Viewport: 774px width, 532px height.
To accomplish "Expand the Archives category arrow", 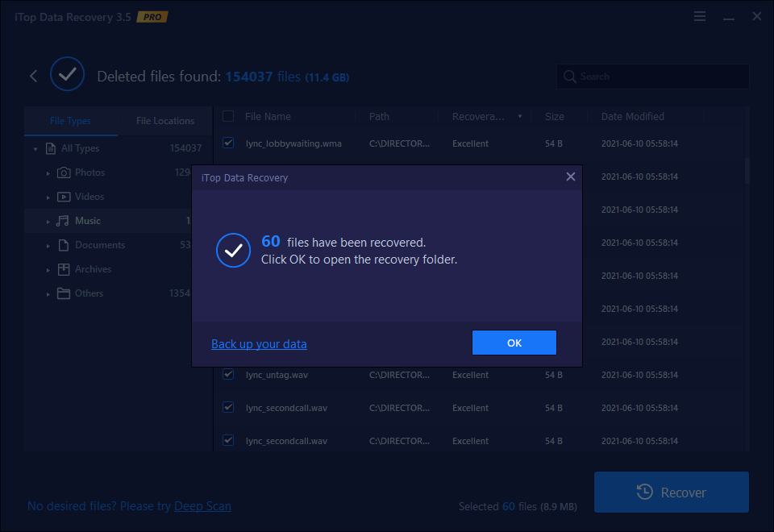I will point(48,270).
